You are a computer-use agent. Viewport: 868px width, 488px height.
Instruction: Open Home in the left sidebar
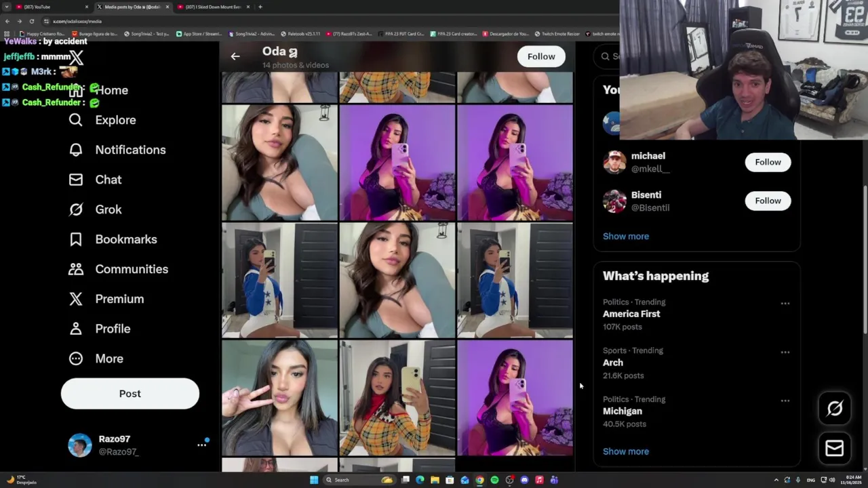[x=99, y=90]
